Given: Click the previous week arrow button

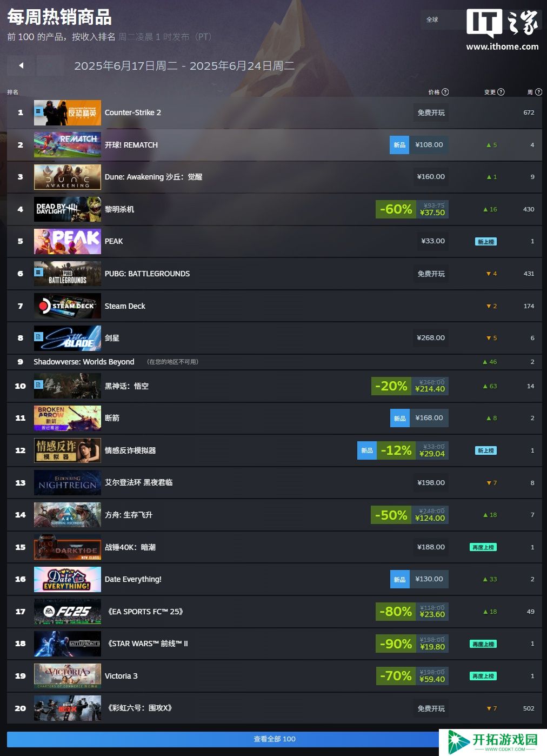Looking at the screenshot, I should click(x=21, y=65).
